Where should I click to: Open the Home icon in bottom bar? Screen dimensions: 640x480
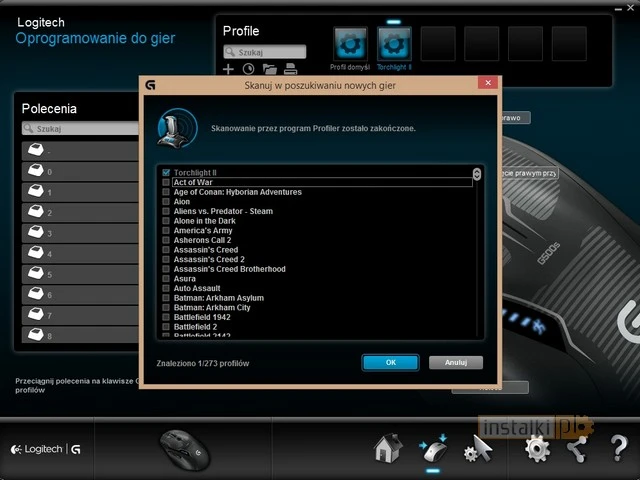387,449
